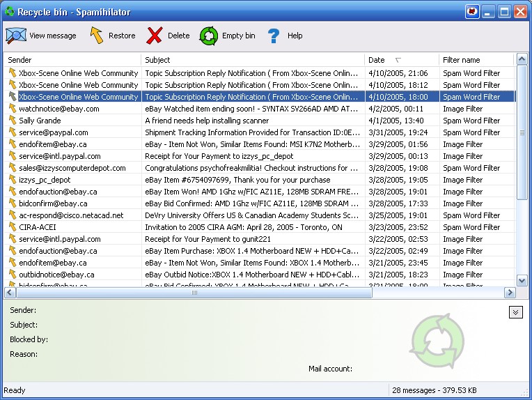The image size is (532, 400).
Task: Click the Ready status bar text
Action: pyautogui.click(x=15, y=390)
